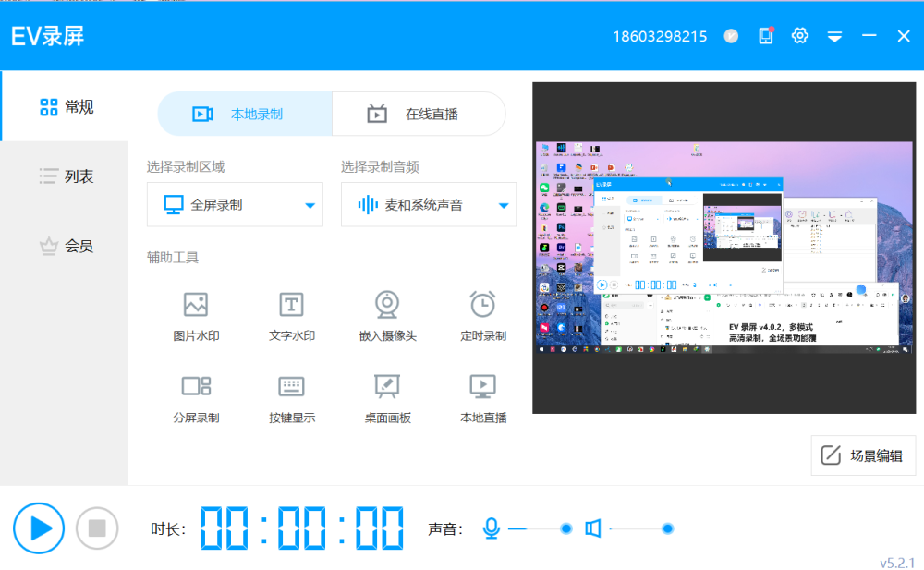
Task: Close the EV录屏 window
Action: tap(904, 36)
